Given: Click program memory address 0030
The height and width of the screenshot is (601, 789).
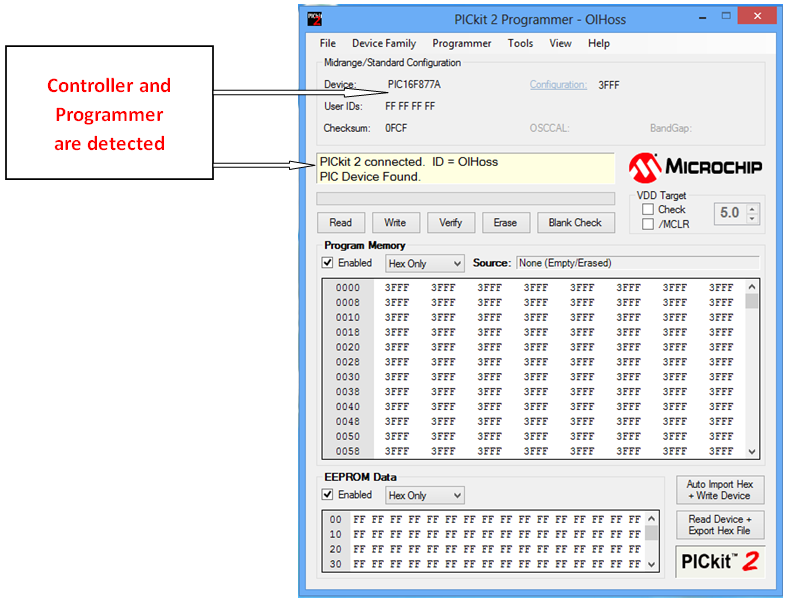Looking at the screenshot, I should (348, 377).
